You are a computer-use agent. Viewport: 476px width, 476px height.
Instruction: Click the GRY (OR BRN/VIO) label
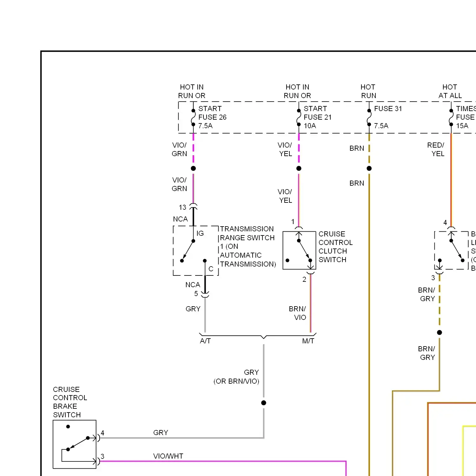click(x=236, y=377)
